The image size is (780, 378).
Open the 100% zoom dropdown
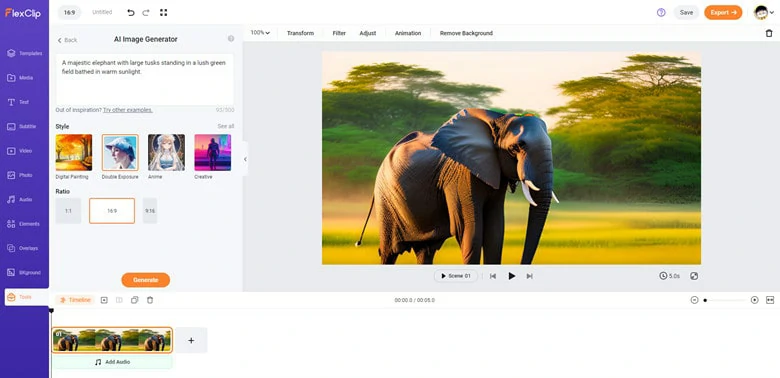(x=260, y=33)
